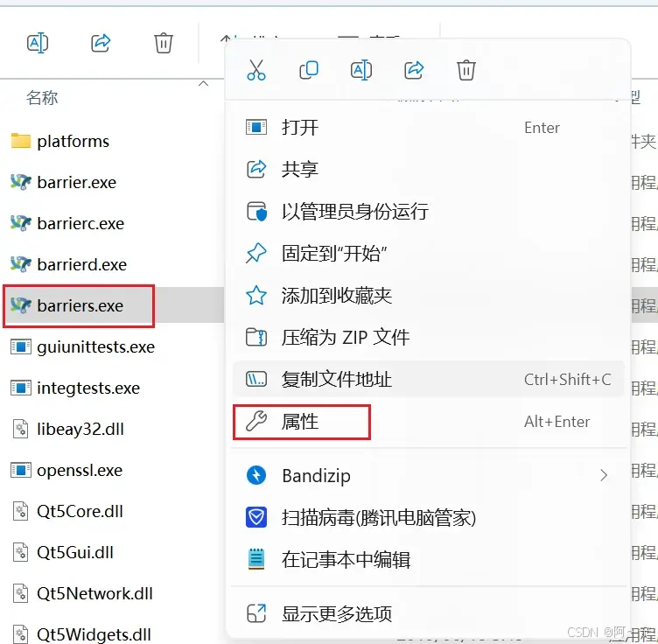
Task: Click the Cut scissors icon in context menu
Action: point(256,70)
